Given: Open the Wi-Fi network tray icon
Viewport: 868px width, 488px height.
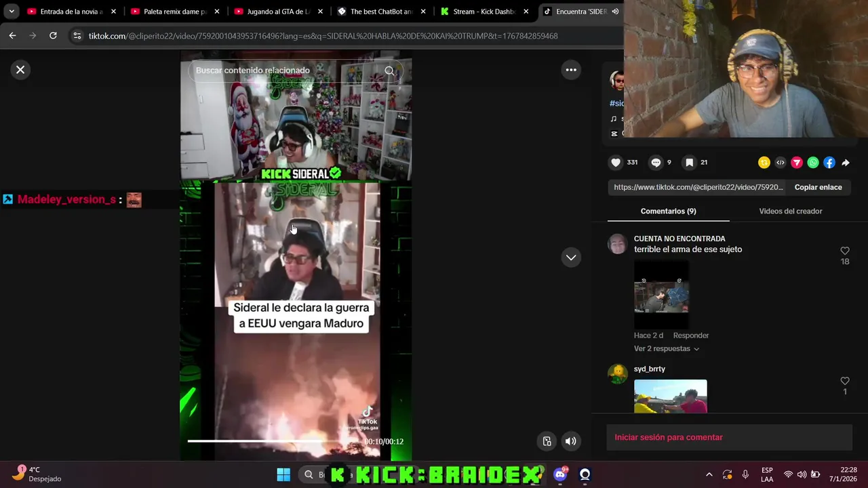Looking at the screenshot, I should pyautogui.click(x=788, y=474).
